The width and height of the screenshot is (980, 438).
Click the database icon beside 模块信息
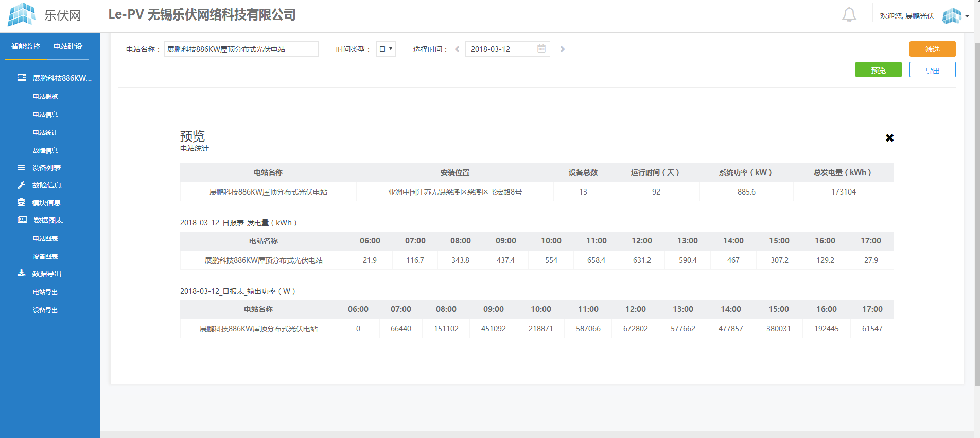coord(21,203)
